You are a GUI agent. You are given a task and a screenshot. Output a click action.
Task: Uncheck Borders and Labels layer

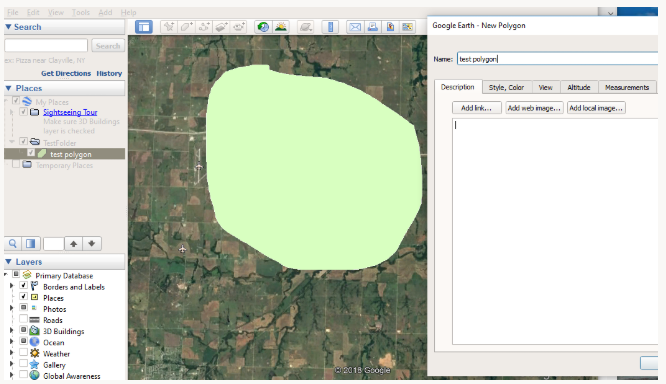23,285
